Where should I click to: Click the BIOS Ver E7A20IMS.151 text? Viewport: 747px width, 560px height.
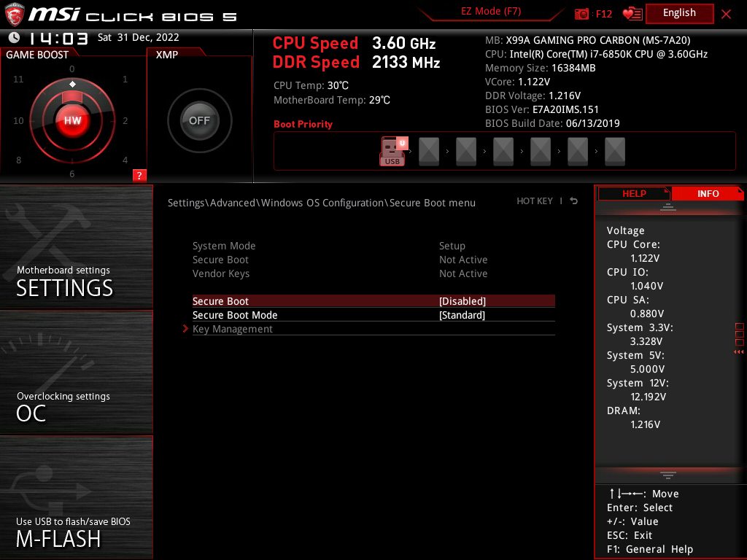click(542, 109)
